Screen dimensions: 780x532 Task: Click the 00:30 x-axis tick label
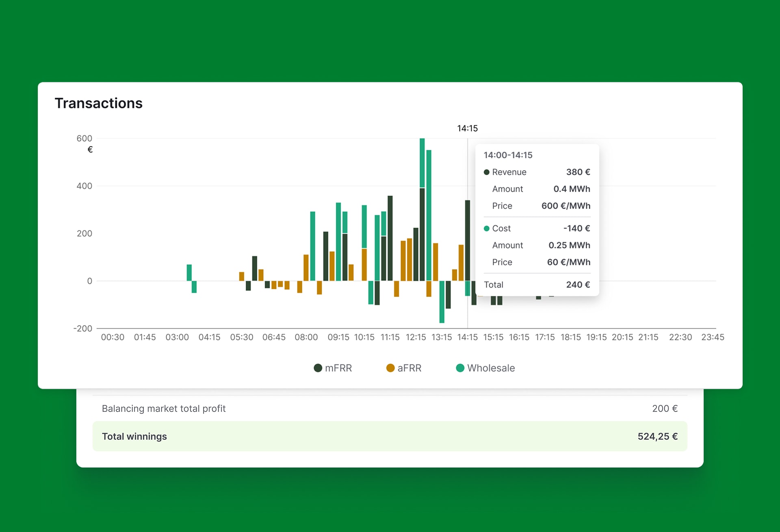tap(113, 337)
